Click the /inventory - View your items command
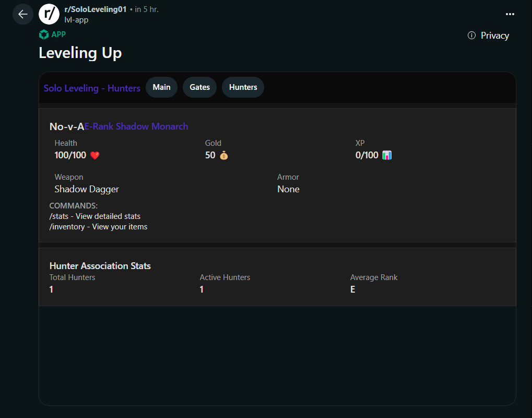The width and height of the screenshot is (532, 418). (98, 227)
